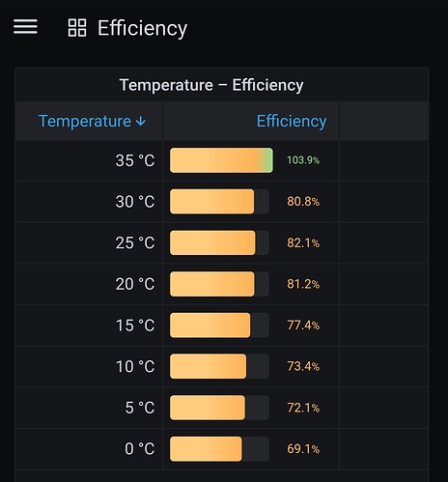Click the 80.8% efficiency bar
Image resolution: width=448 pixels, height=482 pixels.
point(219,202)
